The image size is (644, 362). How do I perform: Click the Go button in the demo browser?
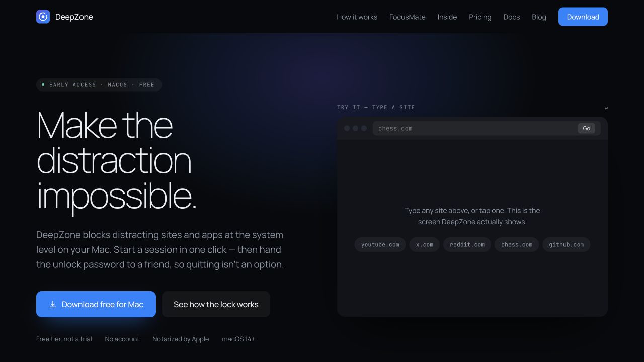pyautogui.click(x=586, y=128)
